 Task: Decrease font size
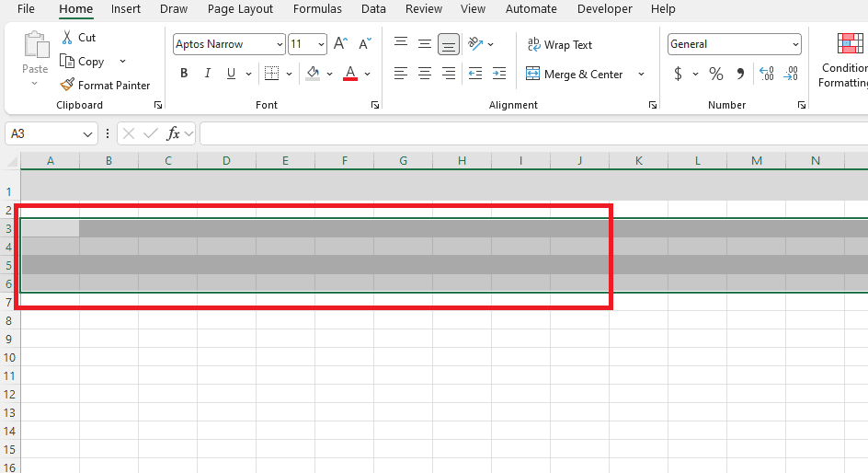[365, 44]
